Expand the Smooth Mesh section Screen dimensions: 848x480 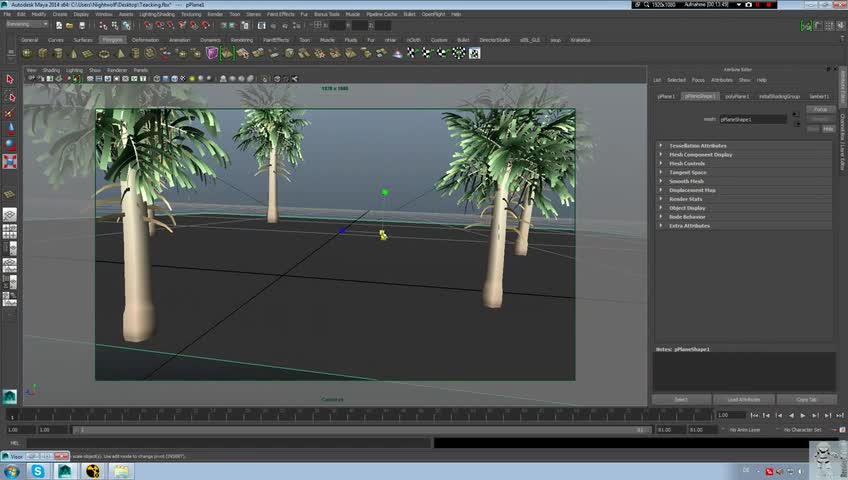tap(687, 181)
